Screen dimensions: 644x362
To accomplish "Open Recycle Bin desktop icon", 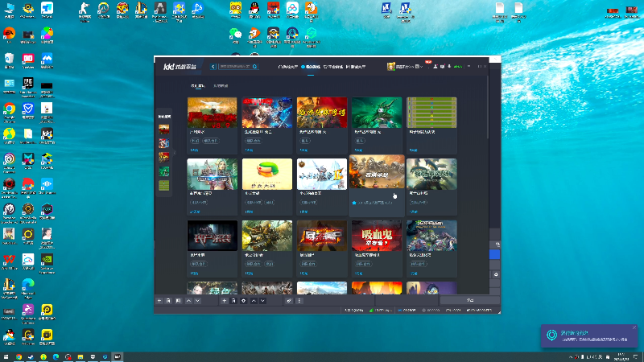I will pyautogui.click(x=9, y=59).
